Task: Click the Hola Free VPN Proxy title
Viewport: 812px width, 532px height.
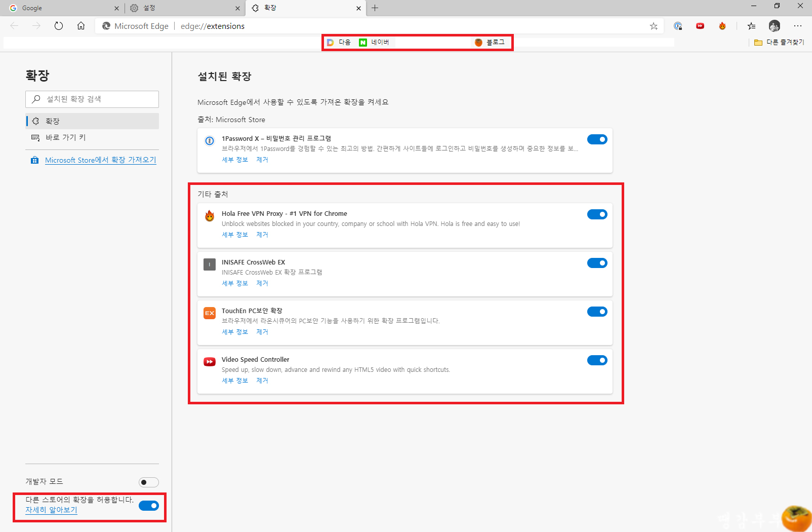Action: tap(285, 213)
